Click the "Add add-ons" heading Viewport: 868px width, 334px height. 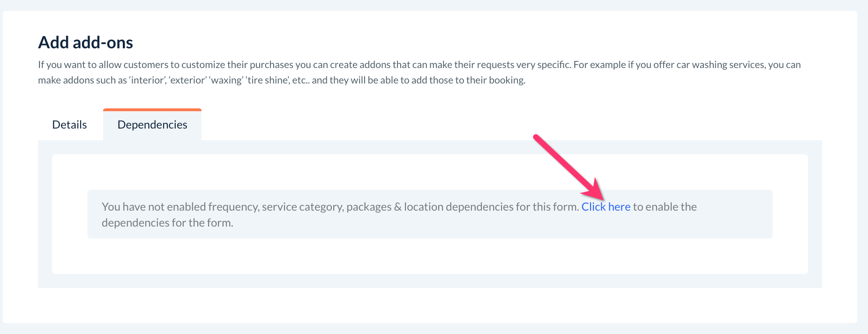tap(86, 43)
